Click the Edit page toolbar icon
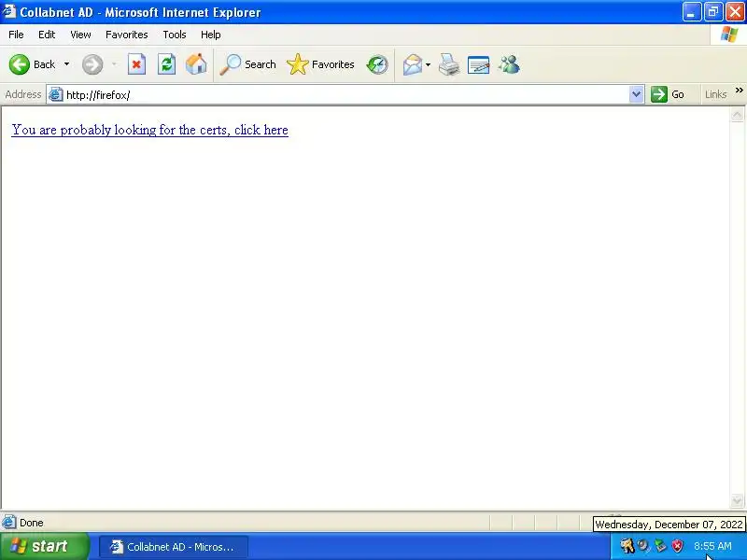Image resolution: width=747 pixels, height=560 pixels. click(478, 64)
